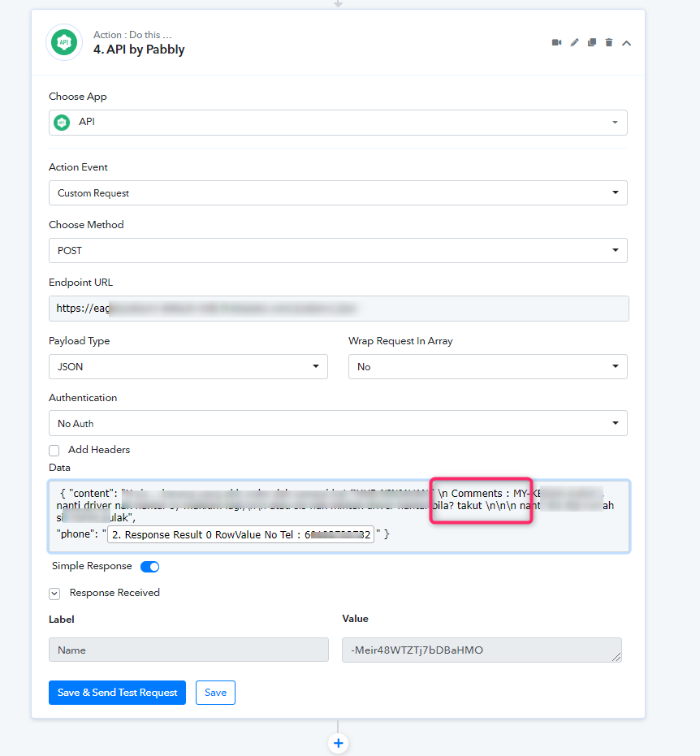Add a new step with plus icon

click(339, 743)
